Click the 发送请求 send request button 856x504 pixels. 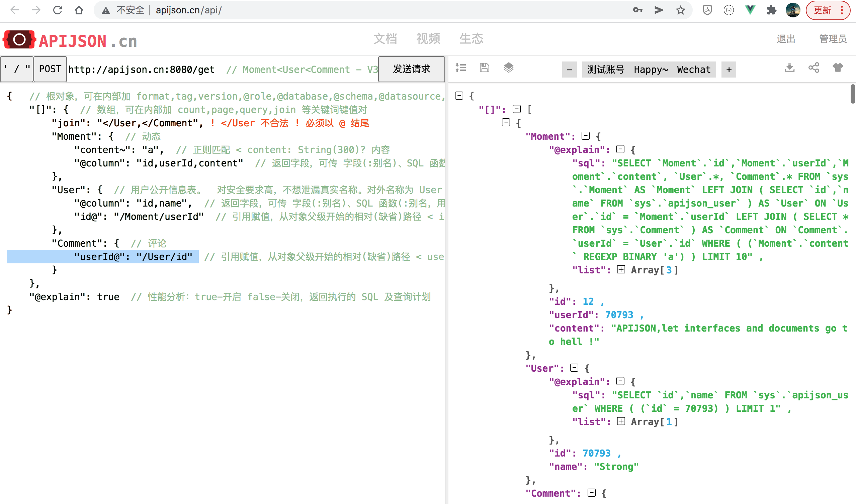[x=411, y=69]
